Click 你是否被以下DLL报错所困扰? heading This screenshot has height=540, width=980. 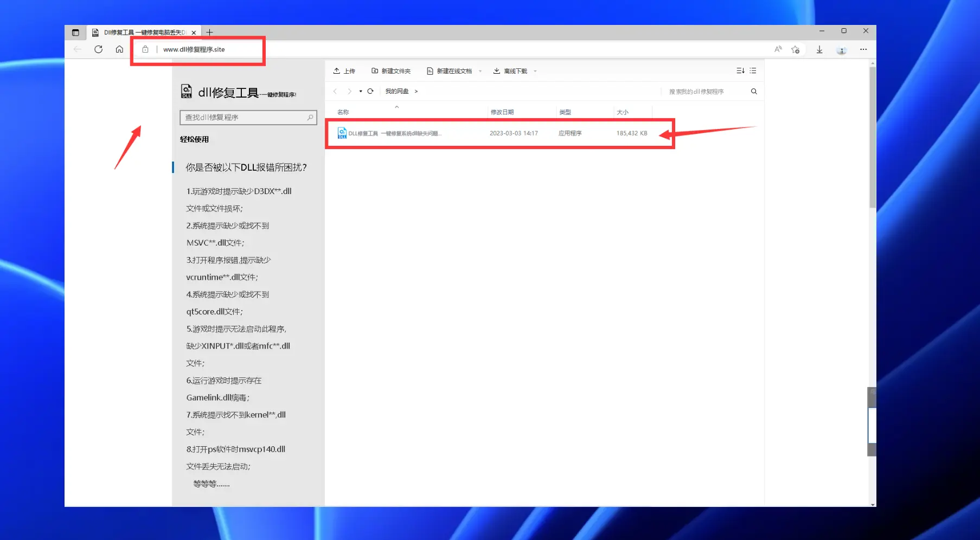246,168
